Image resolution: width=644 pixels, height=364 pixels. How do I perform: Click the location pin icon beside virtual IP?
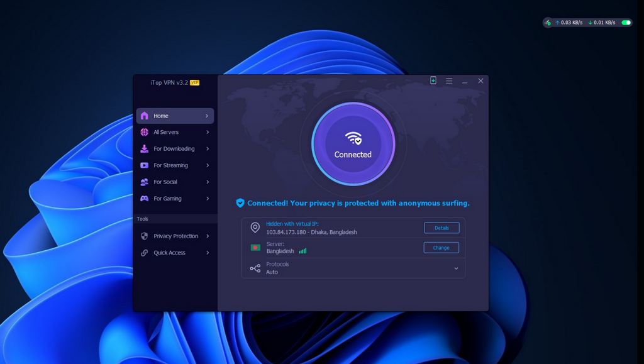[255, 228]
